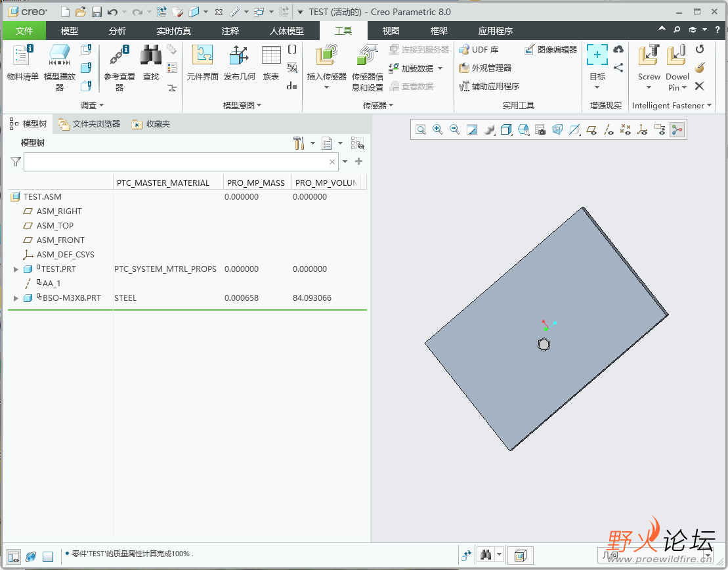Viewport: 728px width, 570px height.
Task: Open the 外观管理器 appearance manager
Action: (485, 68)
